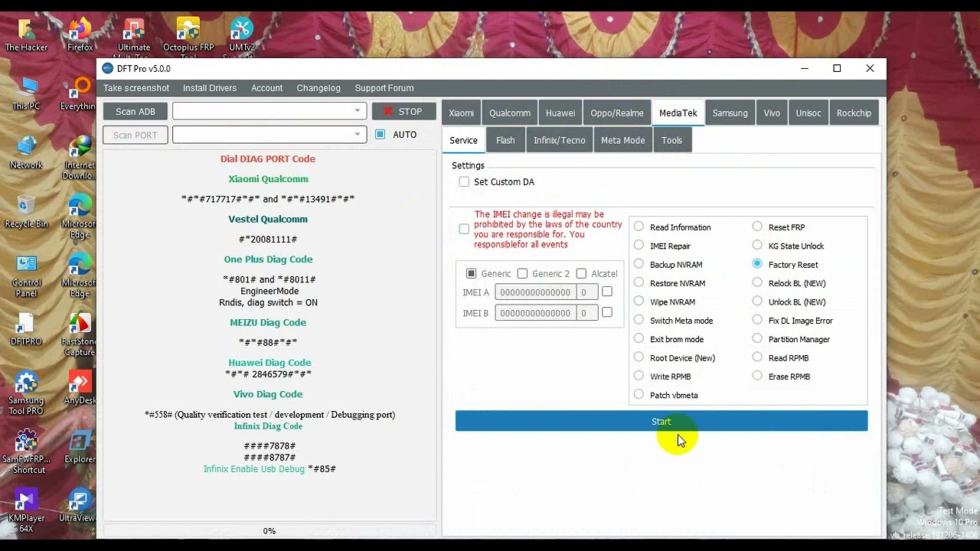Enable the Alcatel checkbox

[581, 273]
